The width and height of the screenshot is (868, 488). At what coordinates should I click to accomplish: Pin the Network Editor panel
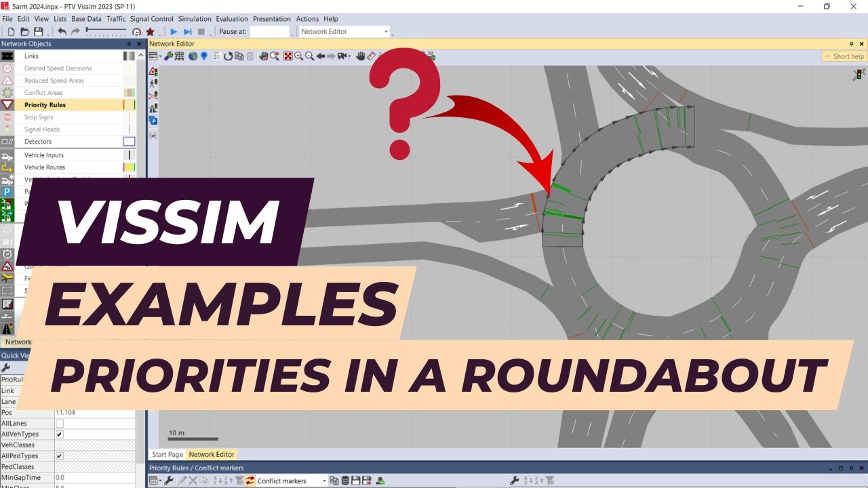pos(852,44)
